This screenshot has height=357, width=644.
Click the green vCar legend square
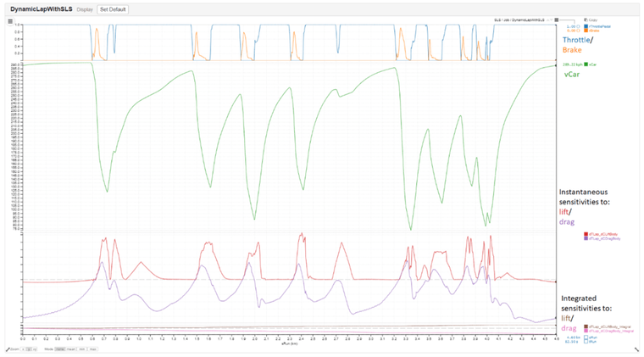click(x=586, y=64)
